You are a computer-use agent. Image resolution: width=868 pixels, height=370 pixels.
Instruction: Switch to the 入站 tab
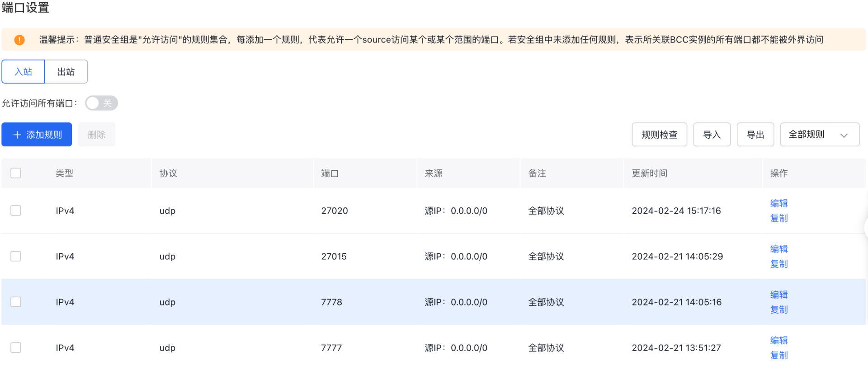tap(24, 72)
